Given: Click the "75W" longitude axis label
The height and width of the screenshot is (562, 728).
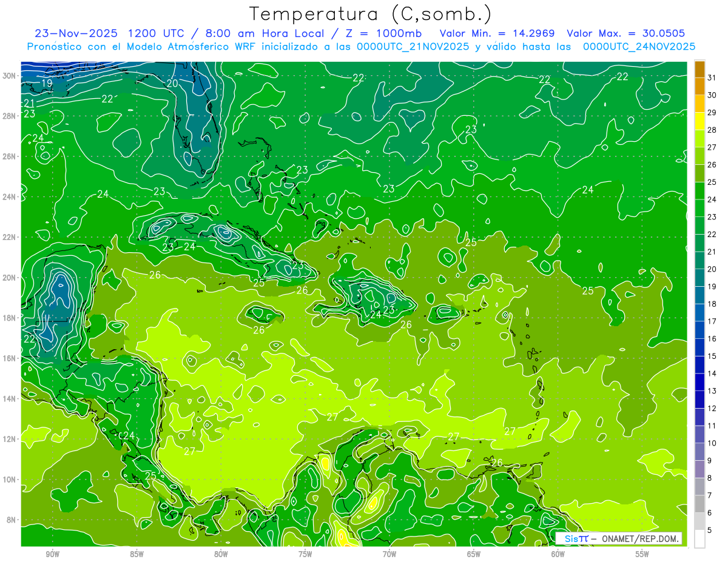Looking at the screenshot, I should [305, 554].
